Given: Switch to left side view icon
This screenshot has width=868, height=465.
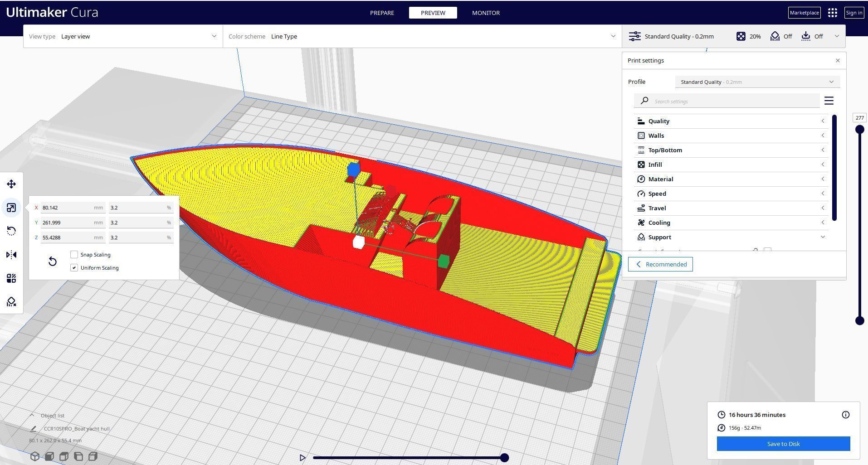Looking at the screenshot, I should [x=78, y=456].
